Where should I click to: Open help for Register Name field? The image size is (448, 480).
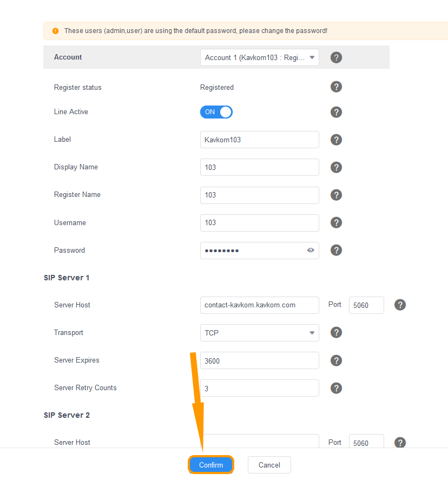point(336,195)
